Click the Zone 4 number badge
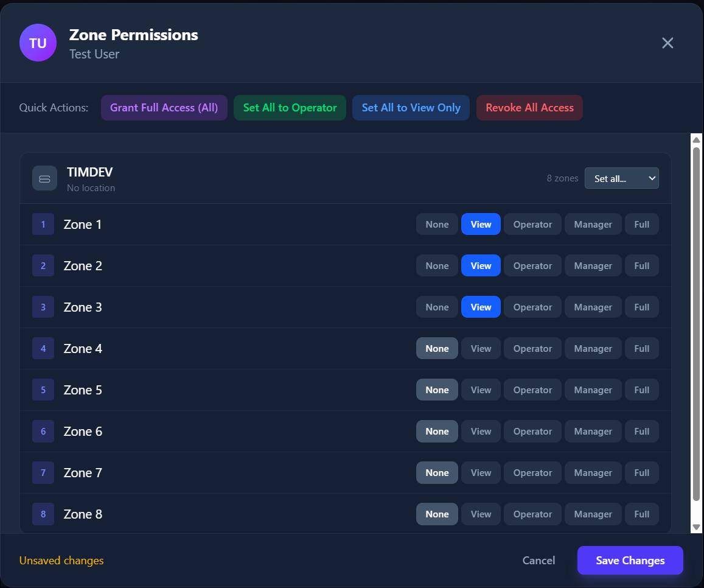Screen dimensions: 704x588 point(43,349)
